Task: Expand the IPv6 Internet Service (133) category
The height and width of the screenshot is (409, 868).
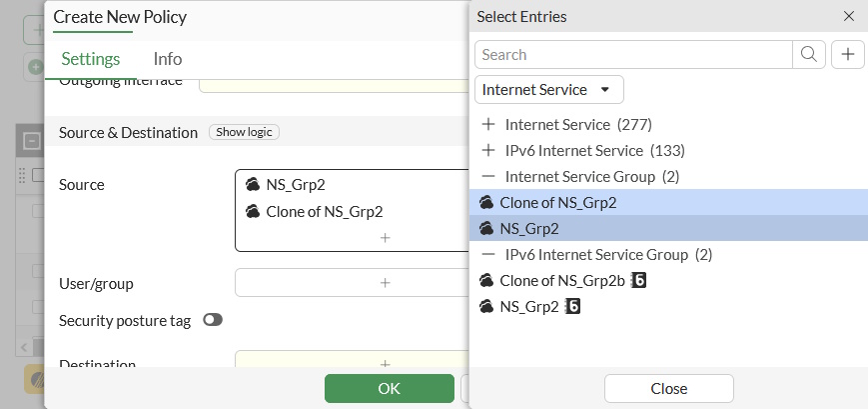Action: click(x=488, y=151)
